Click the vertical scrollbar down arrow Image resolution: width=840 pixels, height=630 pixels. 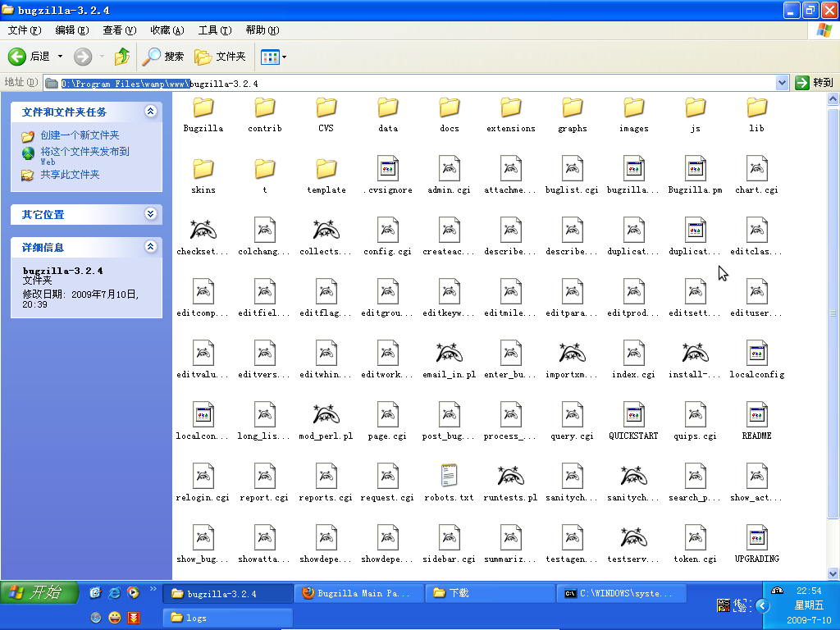tap(833, 573)
